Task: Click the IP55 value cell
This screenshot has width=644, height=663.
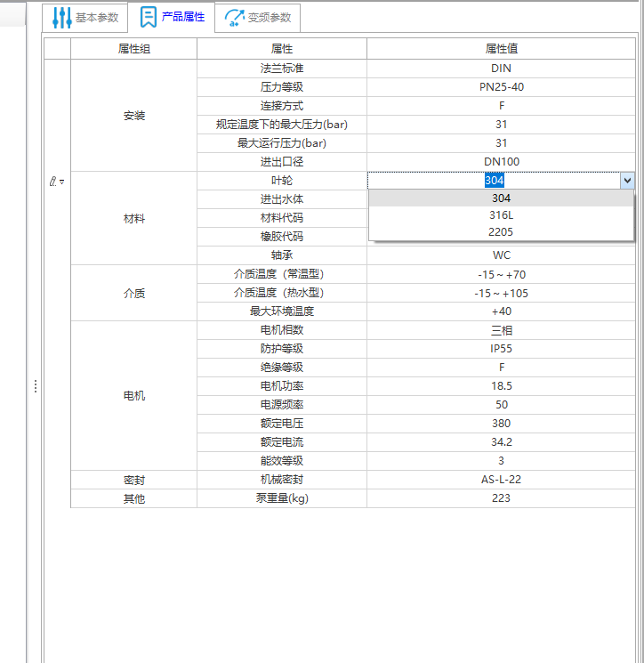Action: pyautogui.click(x=501, y=349)
